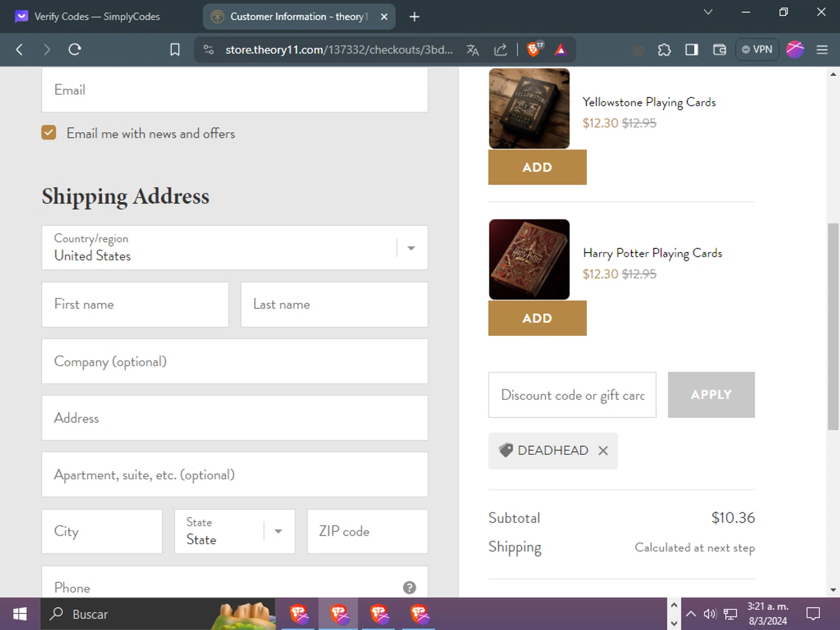Go back to the previous page

20,49
